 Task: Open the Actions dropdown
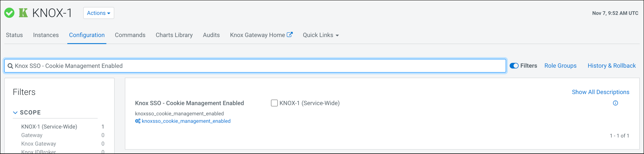[99, 13]
